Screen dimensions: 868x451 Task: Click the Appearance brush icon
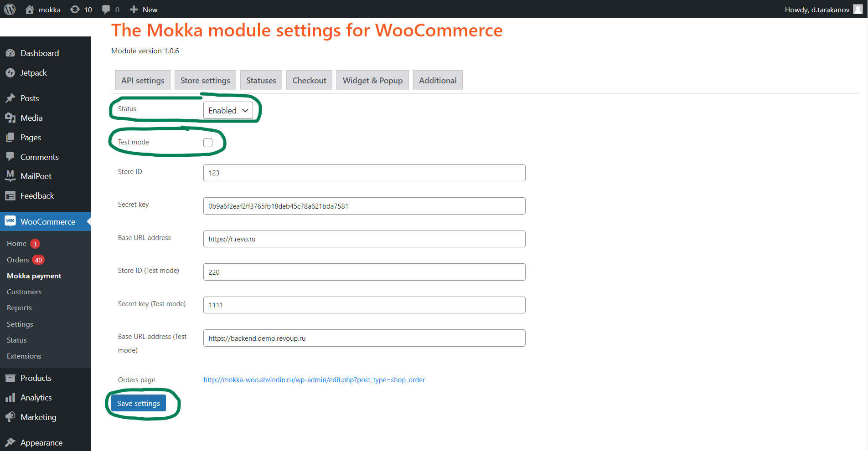pyautogui.click(x=10, y=442)
